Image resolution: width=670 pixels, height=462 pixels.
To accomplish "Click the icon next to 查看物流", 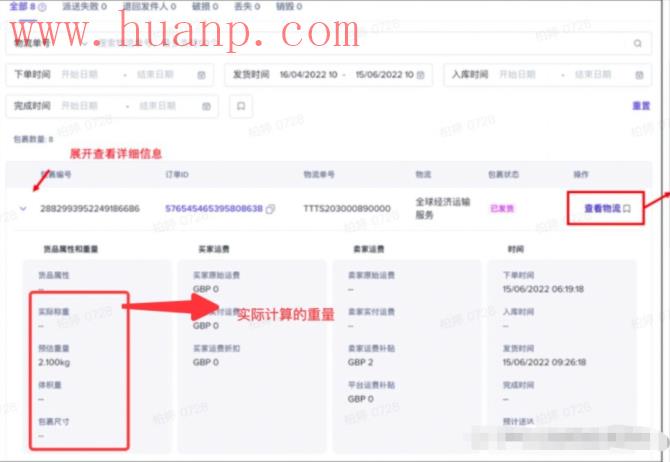I will [x=627, y=209].
